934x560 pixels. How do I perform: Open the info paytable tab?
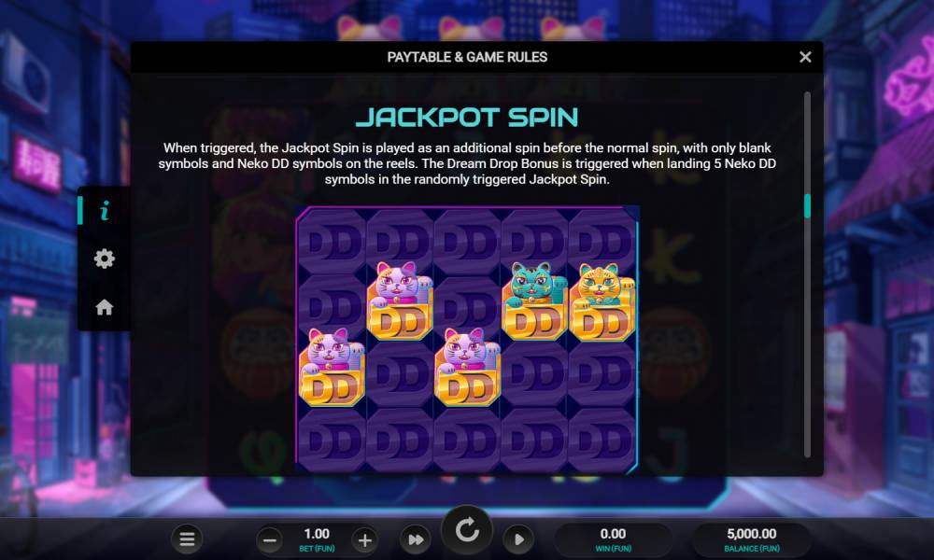coord(105,210)
